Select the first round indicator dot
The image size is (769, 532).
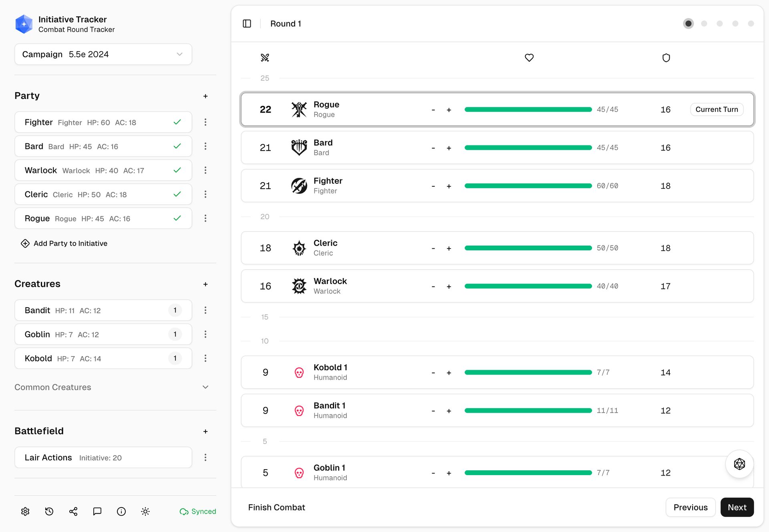(688, 23)
